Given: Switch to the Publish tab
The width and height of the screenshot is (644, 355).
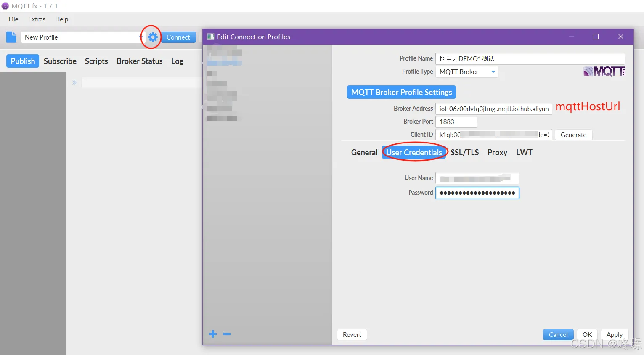Looking at the screenshot, I should click(x=23, y=61).
